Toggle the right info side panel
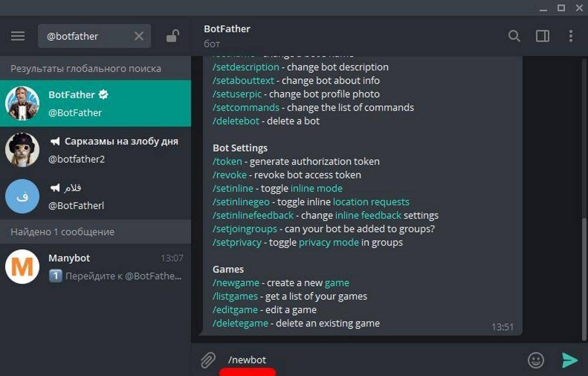The image size is (588, 376). point(542,36)
